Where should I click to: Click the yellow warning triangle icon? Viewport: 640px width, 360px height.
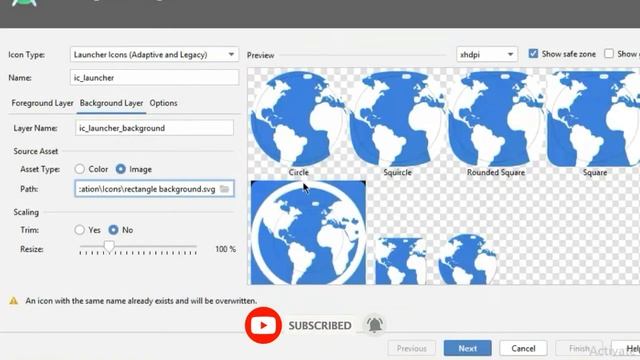coord(13,301)
